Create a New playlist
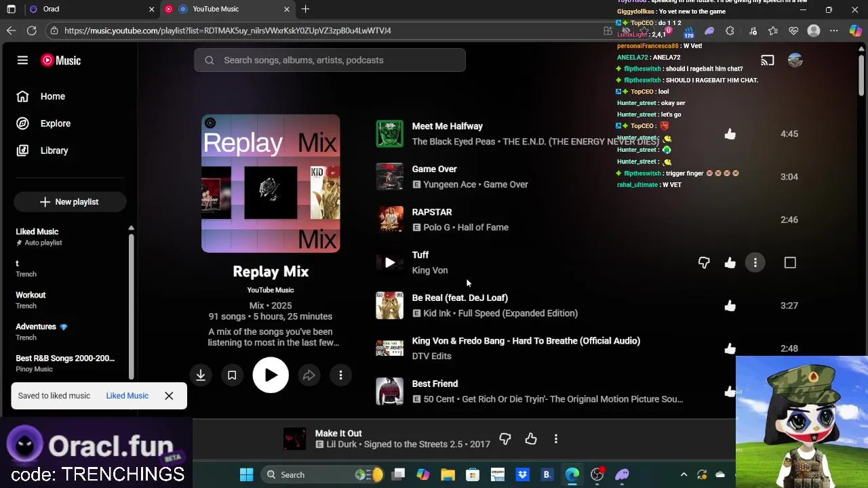Viewport: 868px width, 488px height. 68,202
